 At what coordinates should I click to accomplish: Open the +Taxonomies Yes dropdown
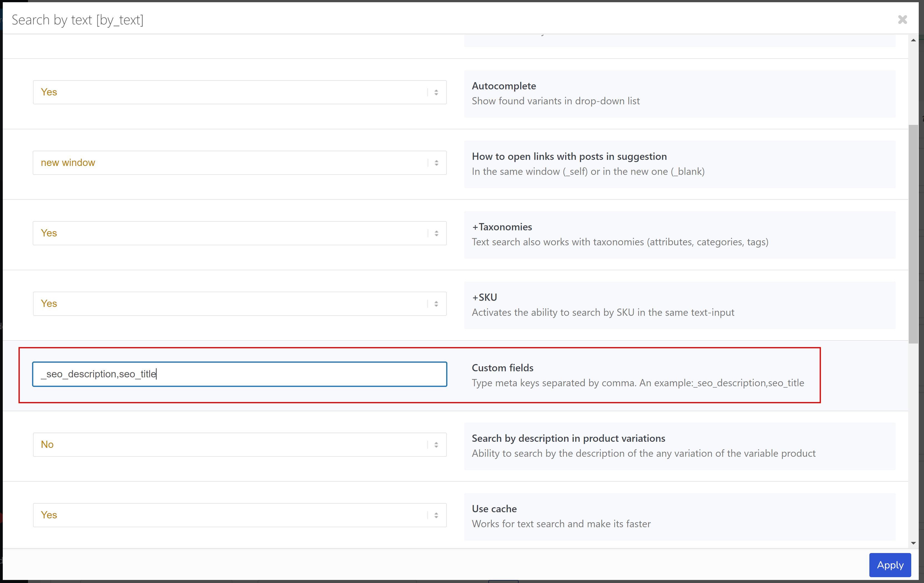coord(239,233)
